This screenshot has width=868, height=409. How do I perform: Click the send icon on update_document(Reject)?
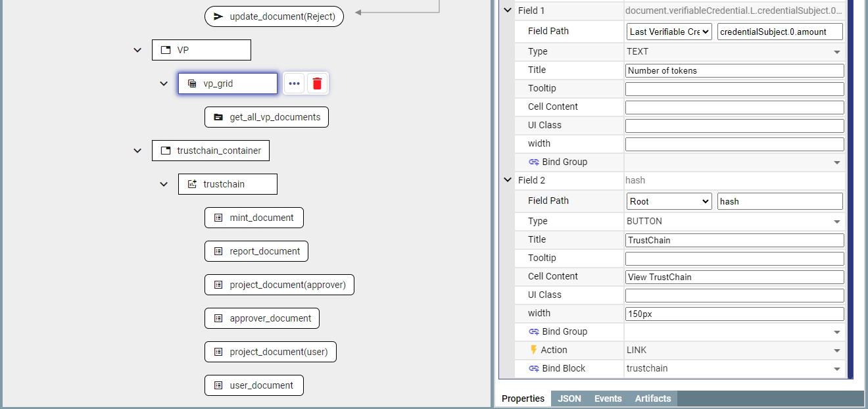pyautogui.click(x=218, y=16)
